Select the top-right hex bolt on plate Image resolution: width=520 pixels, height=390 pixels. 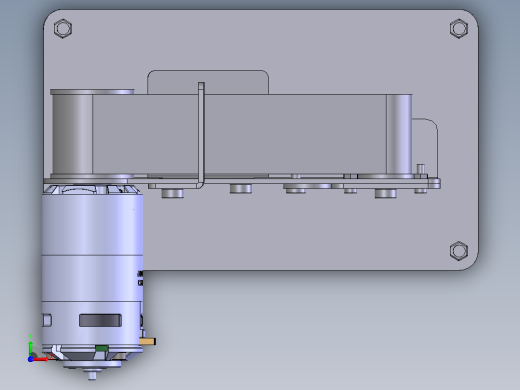point(459,28)
